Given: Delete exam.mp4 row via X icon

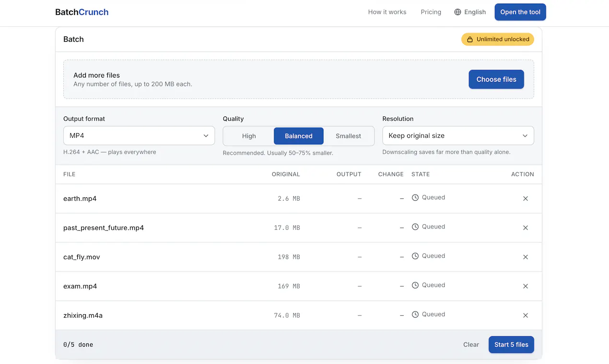Looking at the screenshot, I should coord(526,286).
